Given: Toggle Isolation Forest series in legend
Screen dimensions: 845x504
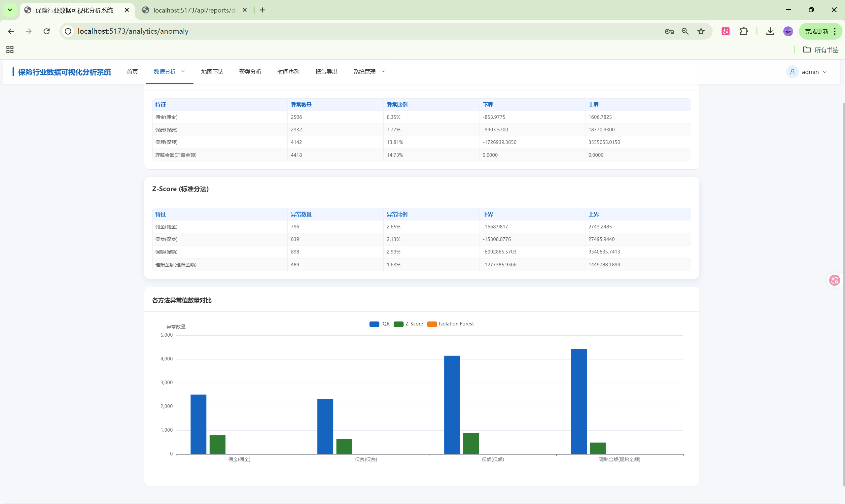Looking at the screenshot, I should point(450,324).
